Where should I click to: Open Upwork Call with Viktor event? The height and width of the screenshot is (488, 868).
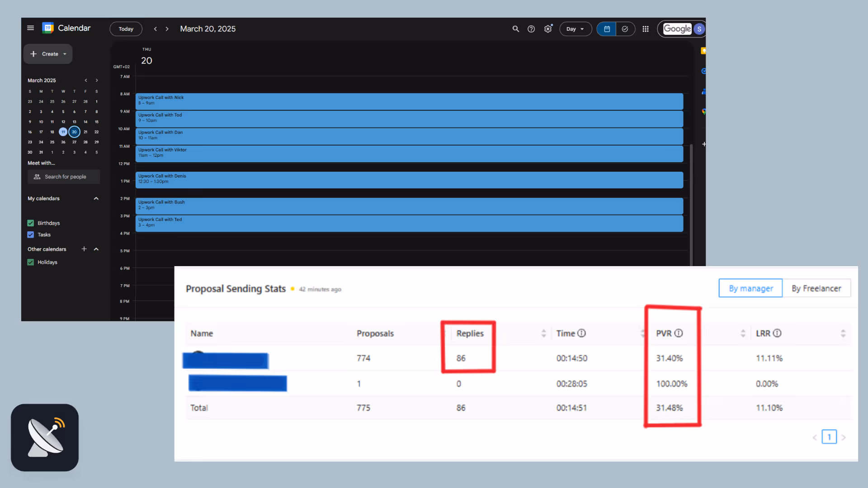[x=409, y=154]
